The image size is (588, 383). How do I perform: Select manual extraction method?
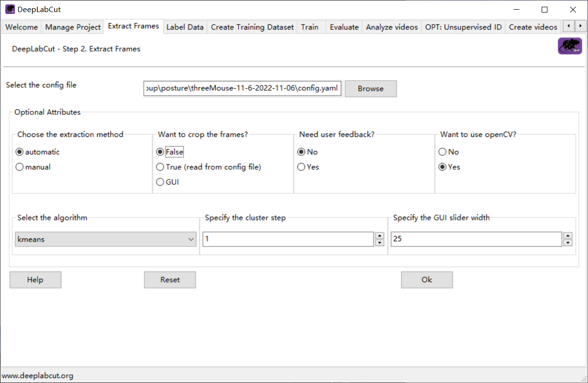(33, 167)
